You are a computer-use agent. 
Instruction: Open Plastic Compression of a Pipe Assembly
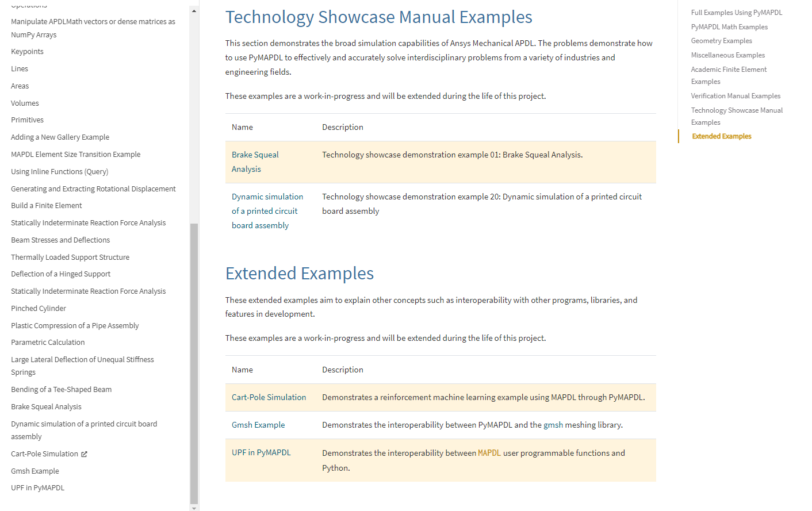(x=75, y=326)
